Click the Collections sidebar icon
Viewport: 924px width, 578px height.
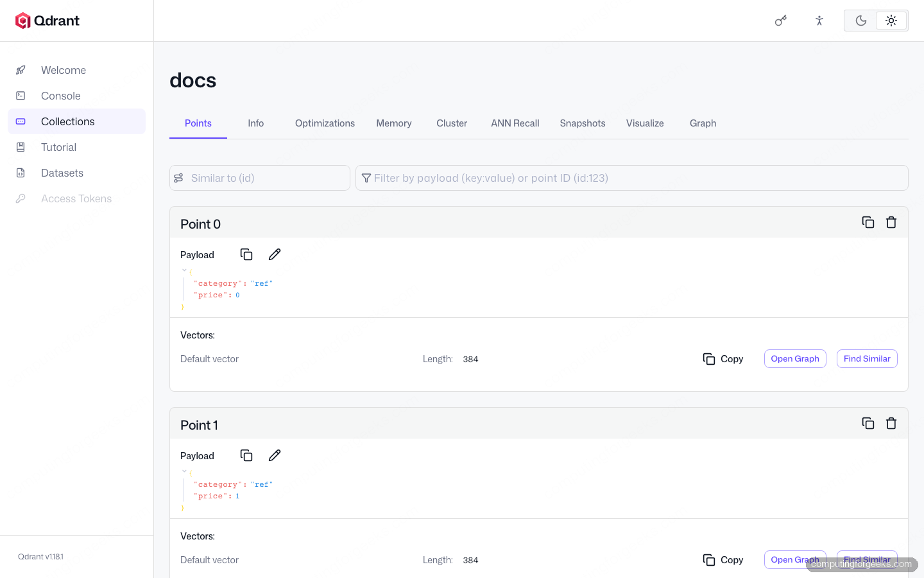coord(21,121)
